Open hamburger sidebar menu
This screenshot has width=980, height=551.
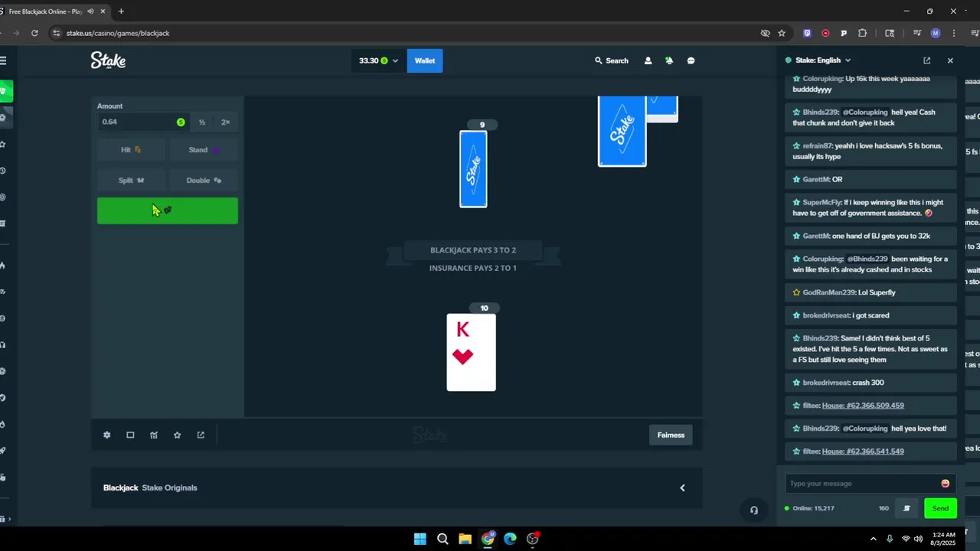tap(3, 60)
